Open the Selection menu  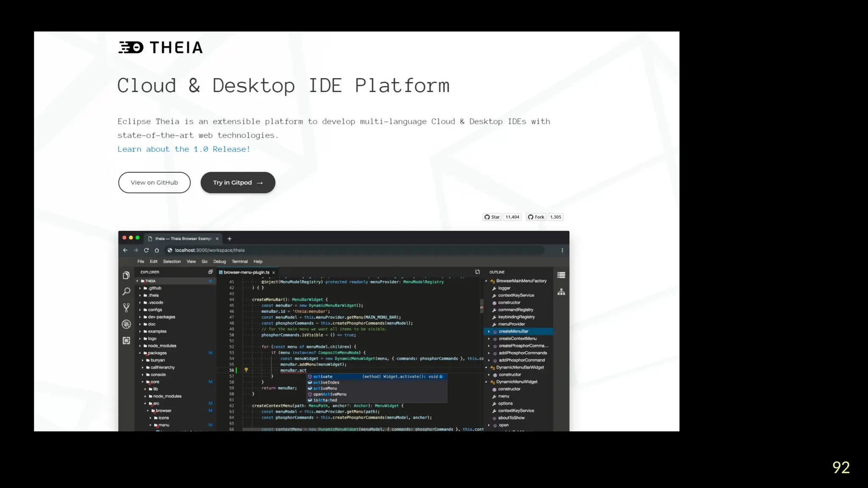(172, 261)
